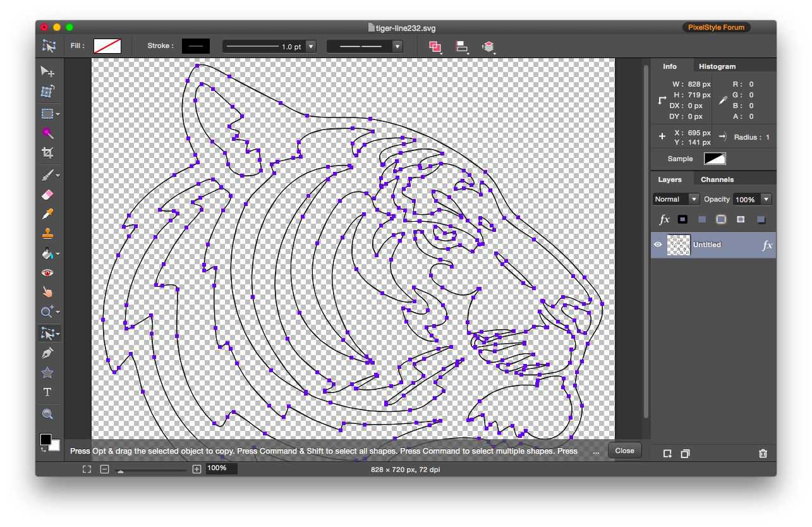Image resolution: width=812 pixels, height=527 pixels.
Task: Toggle the outer glow layer style
Action: (x=721, y=219)
